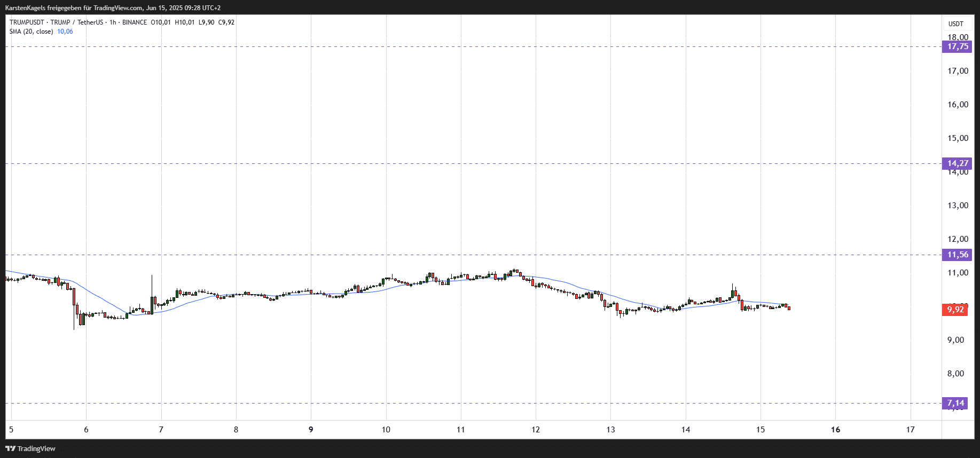The width and height of the screenshot is (980, 458).
Task: Click date 11 on the time axis
Action: (x=460, y=429)
